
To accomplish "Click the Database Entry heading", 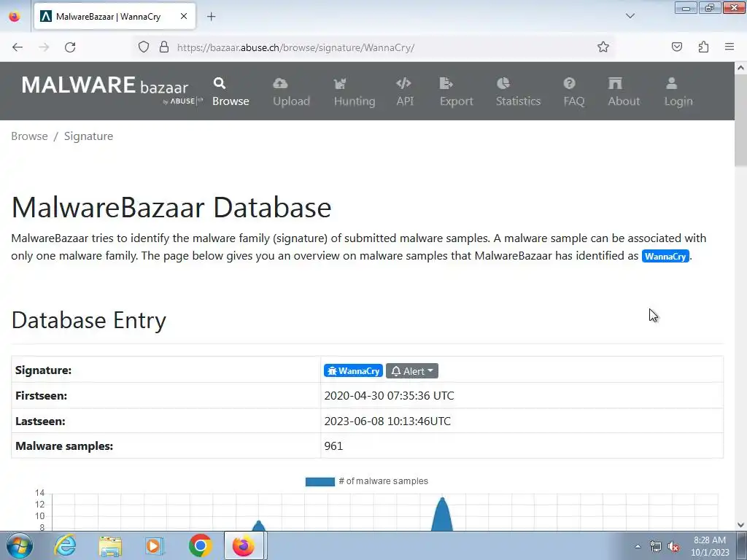I will [88, 320].
